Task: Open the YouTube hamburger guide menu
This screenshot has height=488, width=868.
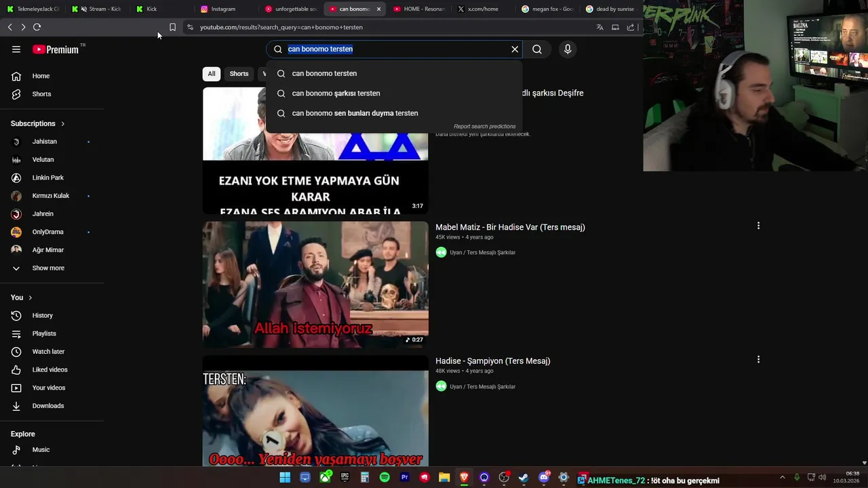Action: tap(16, 49)
